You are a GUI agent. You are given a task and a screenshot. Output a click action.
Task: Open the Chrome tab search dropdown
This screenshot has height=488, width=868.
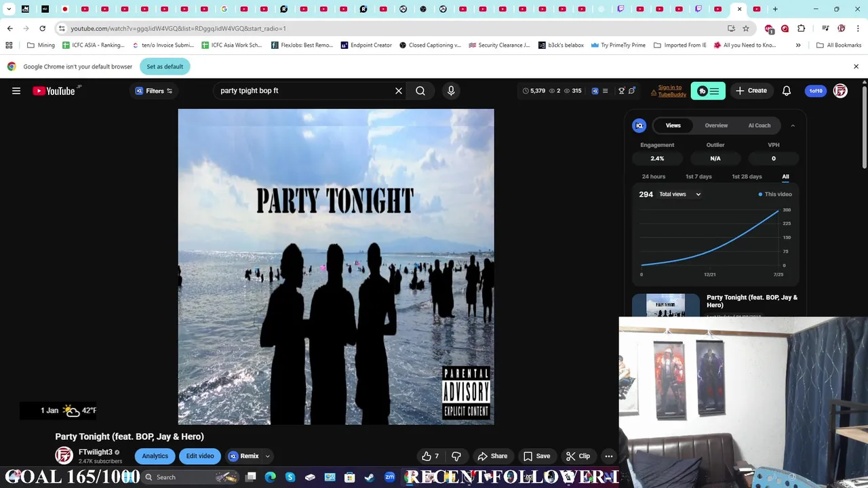9,9
